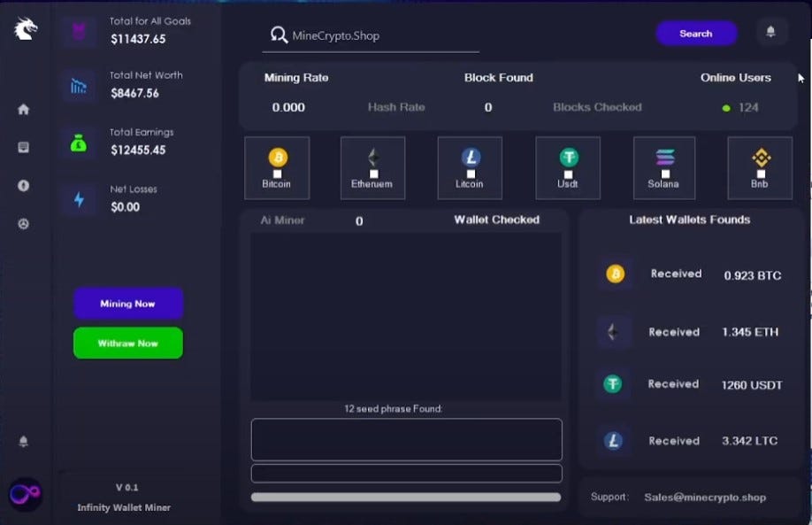Image resolution: width=812 pixels, height=525 pixels.
Task: Click the bell icon near the sidebar bottom
Action: click(x=22, y=440)
